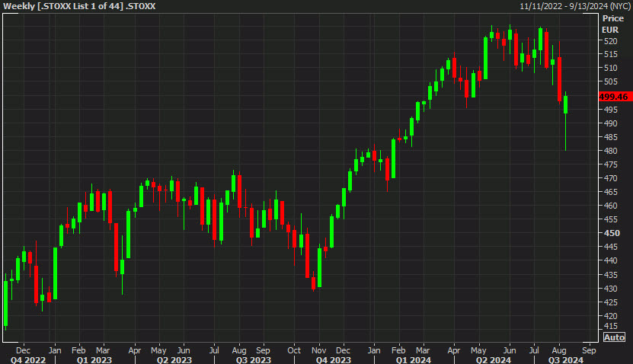This screenshot has height=364, width=633.
Task: Select the 510 price axis label
Action: [x=610, y=68]
